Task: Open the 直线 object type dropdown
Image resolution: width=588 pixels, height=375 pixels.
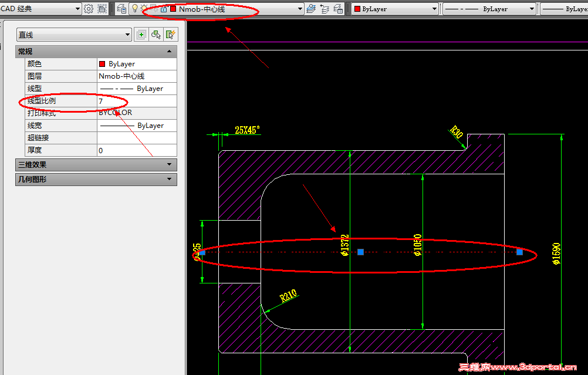Action: tap(75, 35)
